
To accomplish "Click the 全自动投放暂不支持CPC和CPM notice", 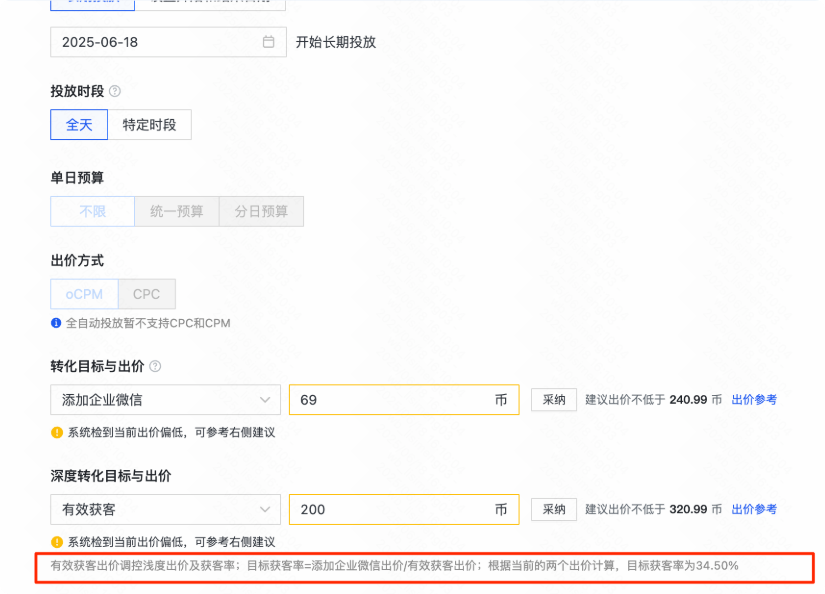I will (x=148, y=323).
